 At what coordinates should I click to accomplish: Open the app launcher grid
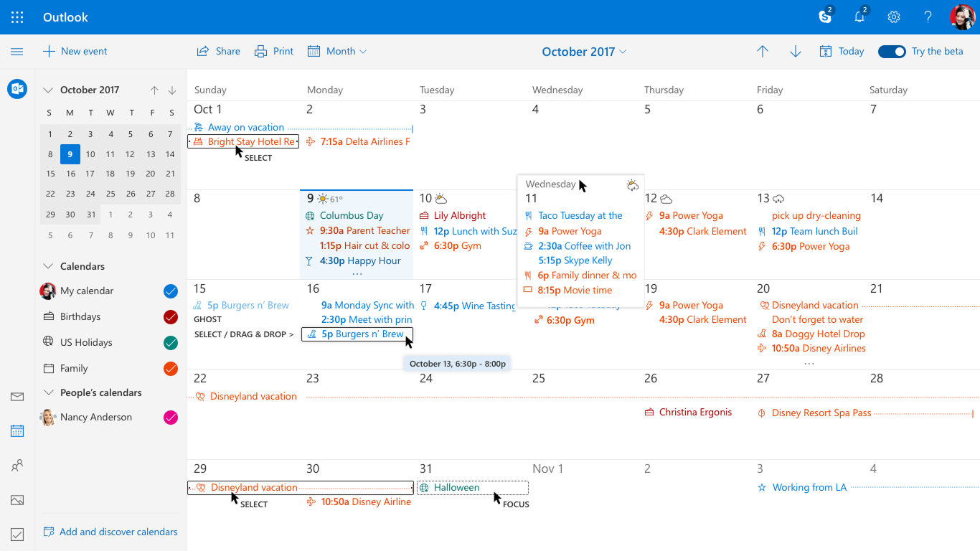(x=17, y=17)
